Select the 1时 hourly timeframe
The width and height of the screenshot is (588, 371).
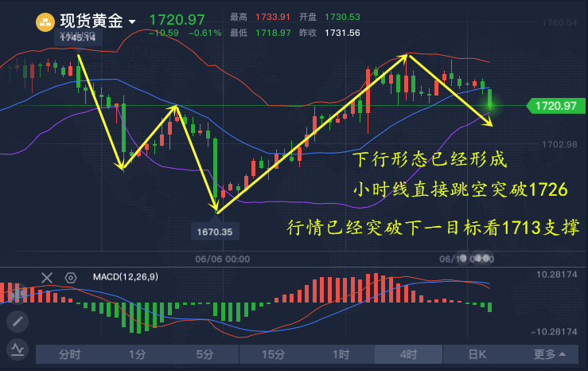click(x=341, y=354)
